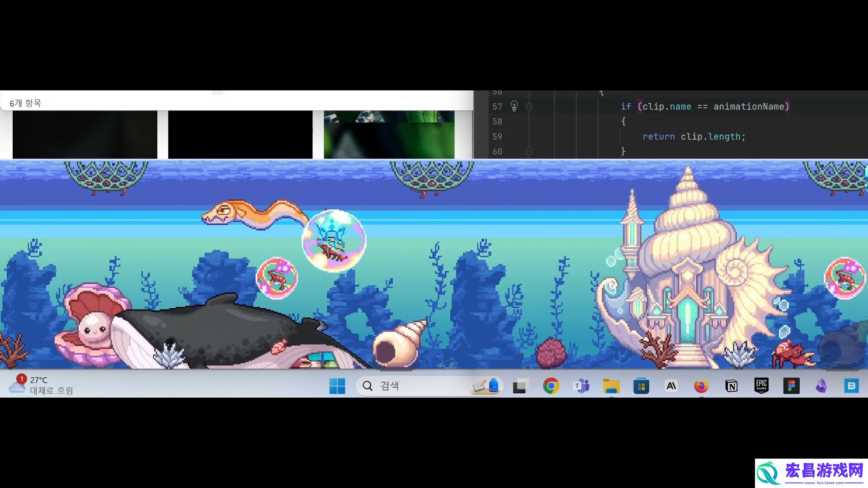
Task: Click line number 58 in the editor gutter
Action: 497,122
